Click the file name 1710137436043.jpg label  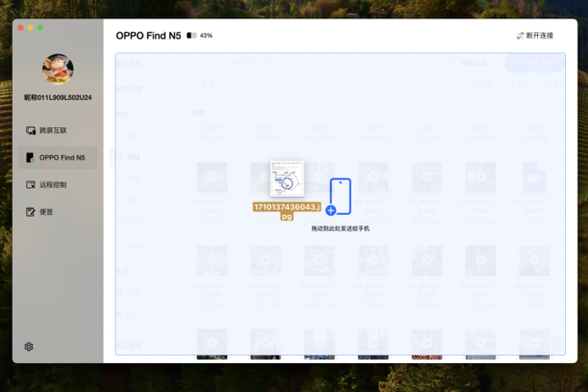287,211
